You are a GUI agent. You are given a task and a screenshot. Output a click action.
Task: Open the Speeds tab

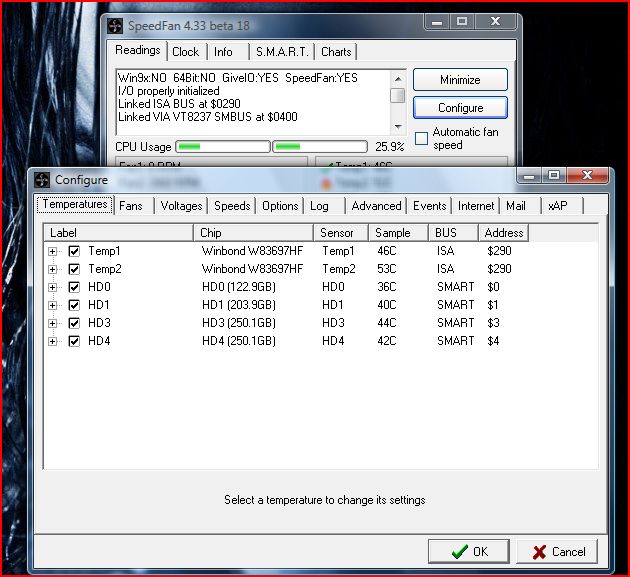tap(232, 206)
